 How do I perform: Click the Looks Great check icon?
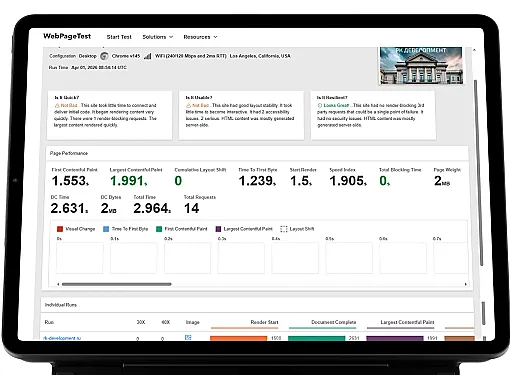(320, 105)
